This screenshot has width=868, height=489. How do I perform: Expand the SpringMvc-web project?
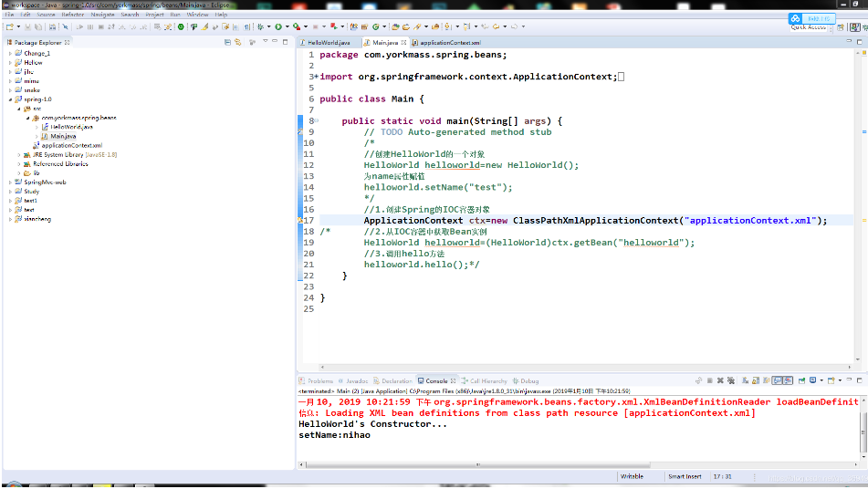click(x=10, y=182)
